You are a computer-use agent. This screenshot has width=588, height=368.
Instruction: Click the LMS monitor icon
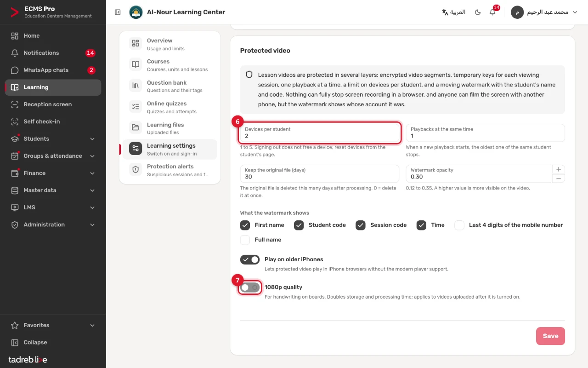coord(15,207)
